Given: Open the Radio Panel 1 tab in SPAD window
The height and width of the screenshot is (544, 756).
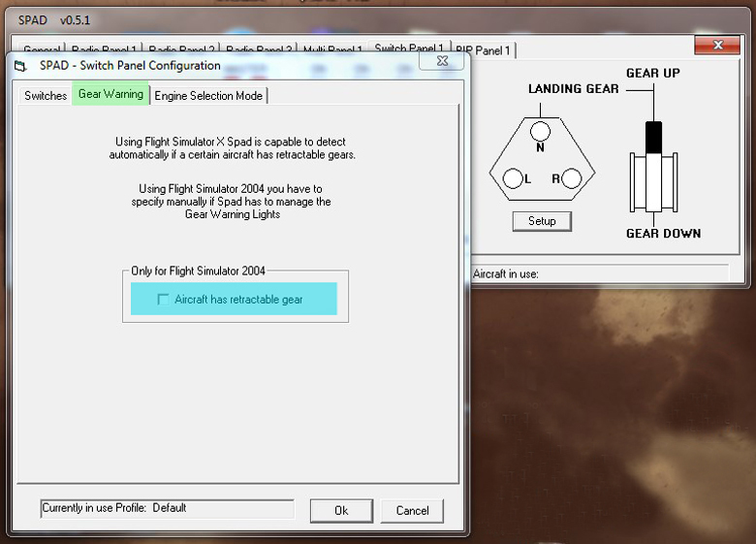Looking at the screenshot, I should tap(104, 49).
